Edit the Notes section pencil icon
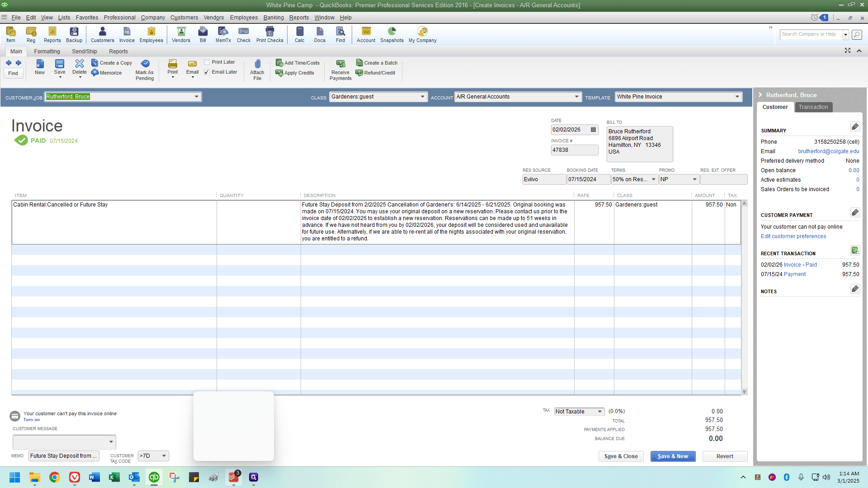 point(855,289)
